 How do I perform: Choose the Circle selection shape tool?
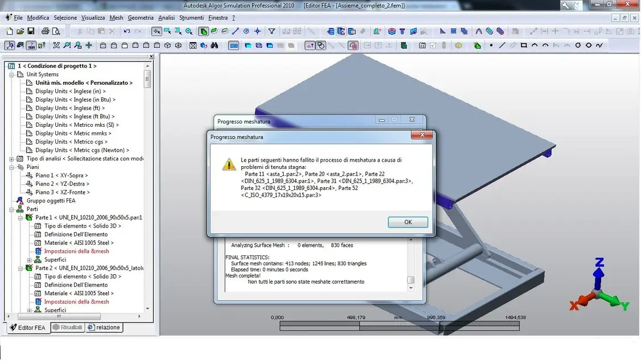189,31
